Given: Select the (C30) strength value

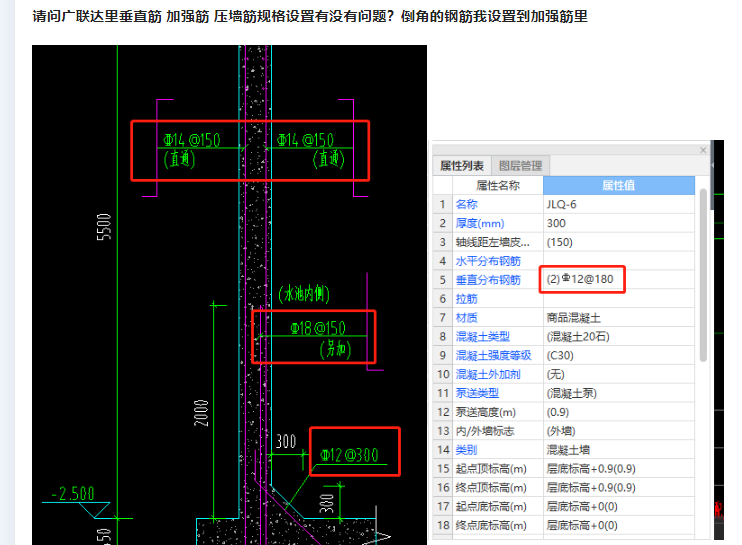Looking at the screenshot, I should pyautogui.click(x=619, y=355).
